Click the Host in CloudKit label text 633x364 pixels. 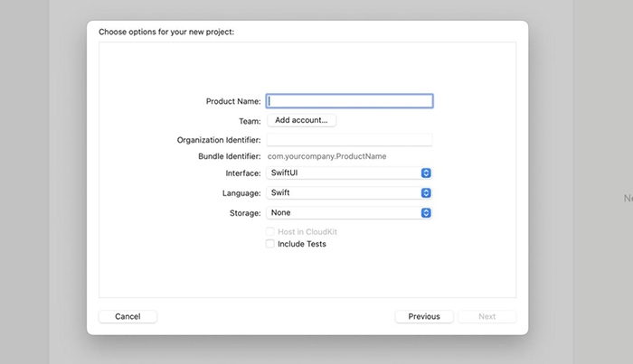(x=307, y=232)
